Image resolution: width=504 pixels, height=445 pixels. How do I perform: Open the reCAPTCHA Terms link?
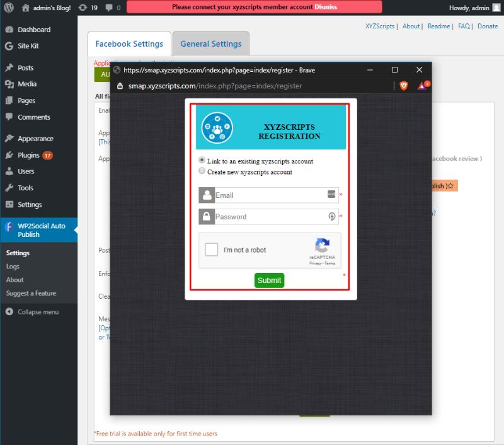pyautogui.click(x=329, y=263)
